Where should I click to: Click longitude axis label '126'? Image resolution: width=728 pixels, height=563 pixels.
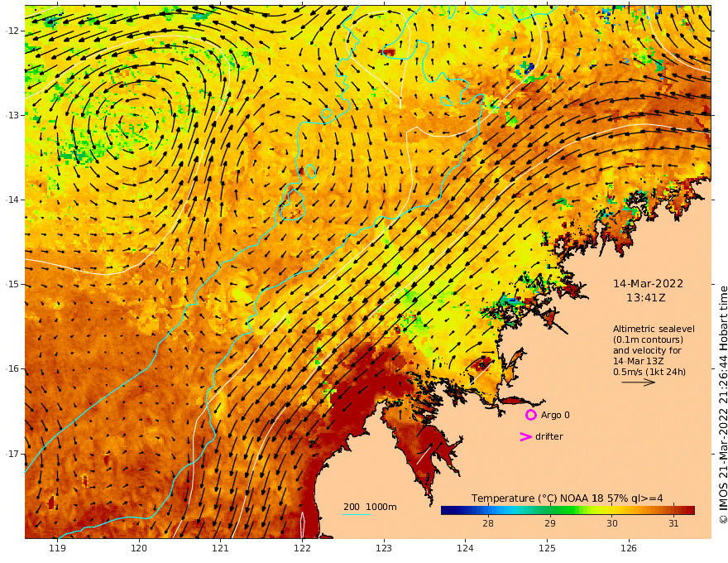(x=629, y=548)
